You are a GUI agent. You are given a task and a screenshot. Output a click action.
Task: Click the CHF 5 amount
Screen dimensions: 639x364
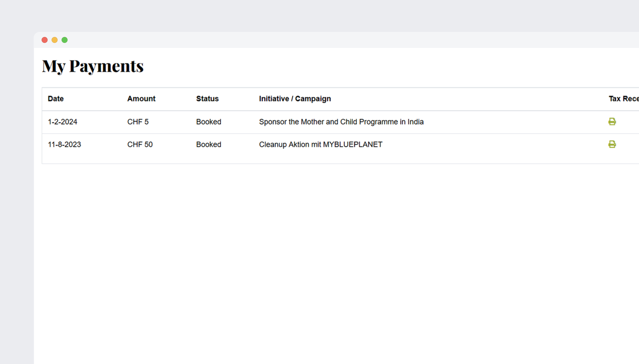click(138, 122)
